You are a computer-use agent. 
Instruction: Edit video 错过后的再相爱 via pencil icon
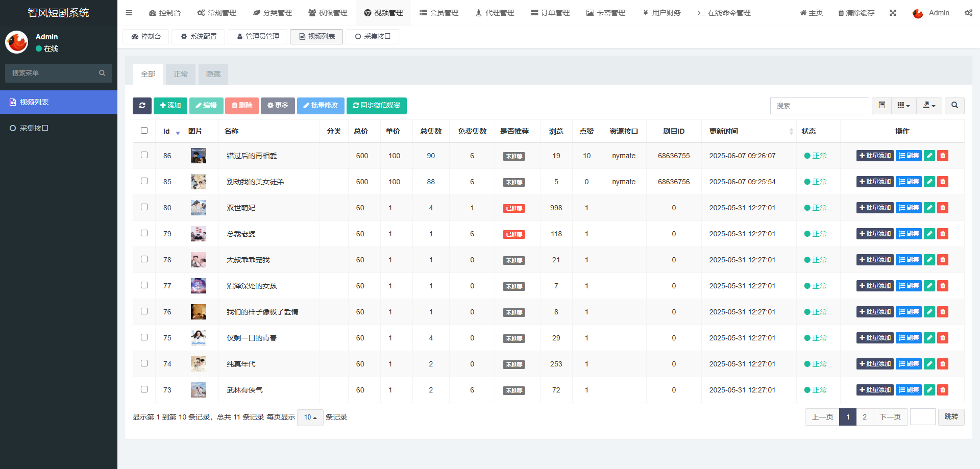pyautogui.click(x=929, y=156)
